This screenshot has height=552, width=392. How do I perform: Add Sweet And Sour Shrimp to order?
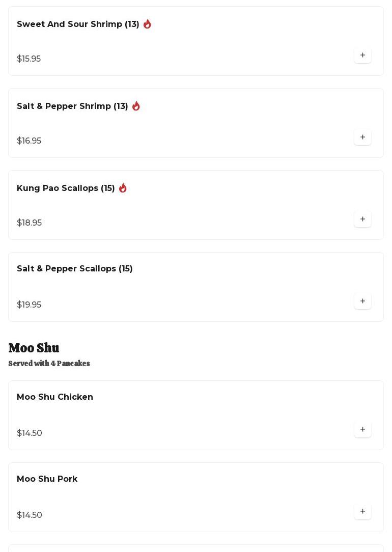(362, 55)
